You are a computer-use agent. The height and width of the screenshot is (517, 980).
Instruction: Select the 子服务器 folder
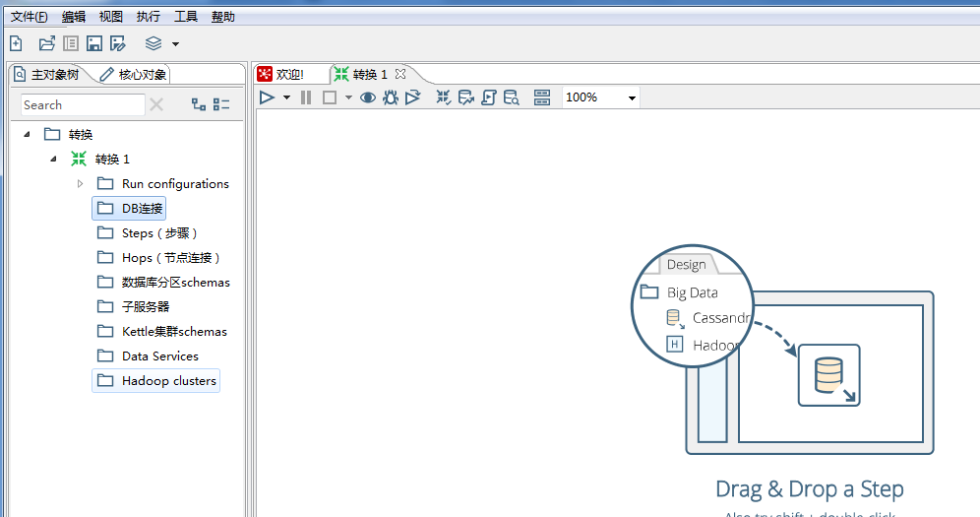(134, 306)
